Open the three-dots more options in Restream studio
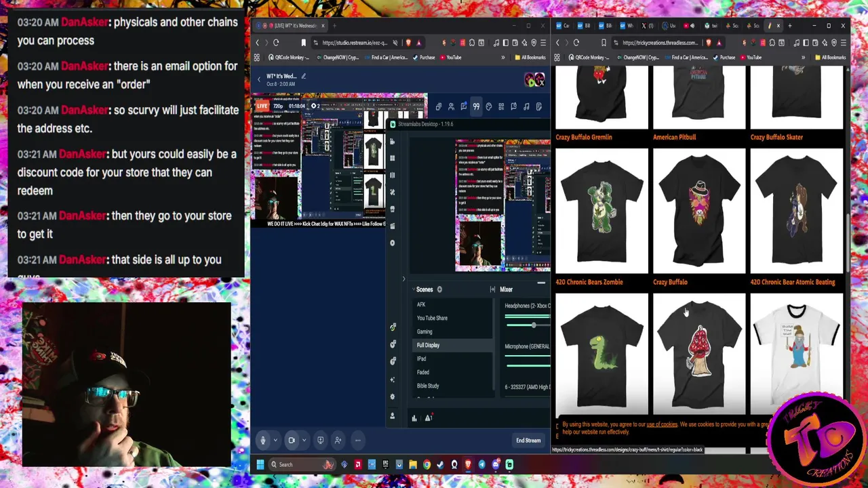The image size is (868, 488). coord(357,440)
